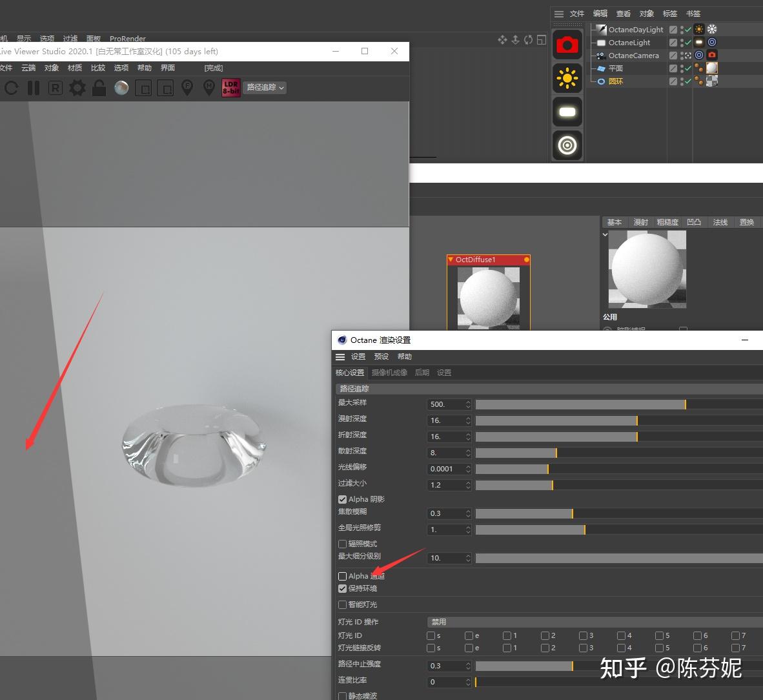This screenshot has height=700, width=763.
Task: Click the resolution lock icon
Action: click(x=98, y=88)
